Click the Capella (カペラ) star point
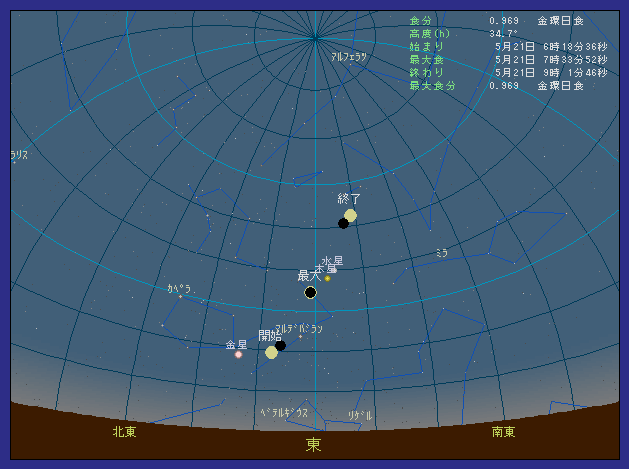Image resolution: width=629 pixels, height=469 pixels. click(x=181, y=296)
